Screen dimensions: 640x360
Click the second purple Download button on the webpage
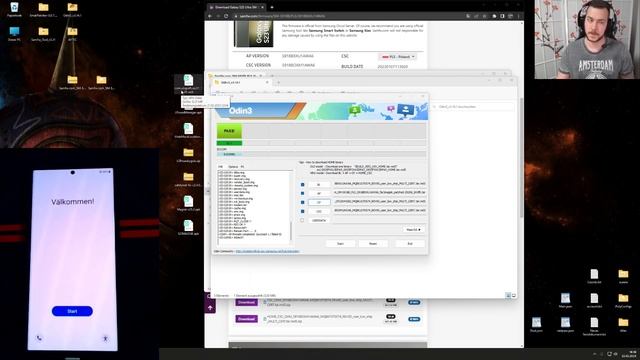[x=247, y=319]
